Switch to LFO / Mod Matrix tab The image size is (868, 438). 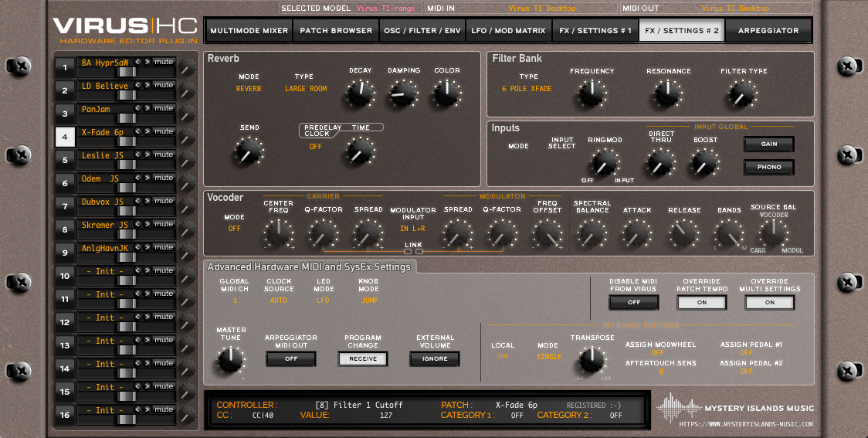point(508,30)
